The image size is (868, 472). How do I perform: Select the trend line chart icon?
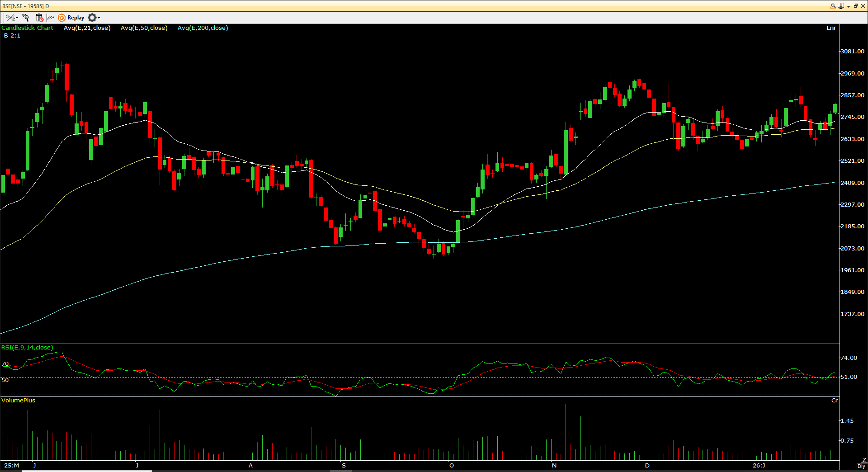point(51,18)
